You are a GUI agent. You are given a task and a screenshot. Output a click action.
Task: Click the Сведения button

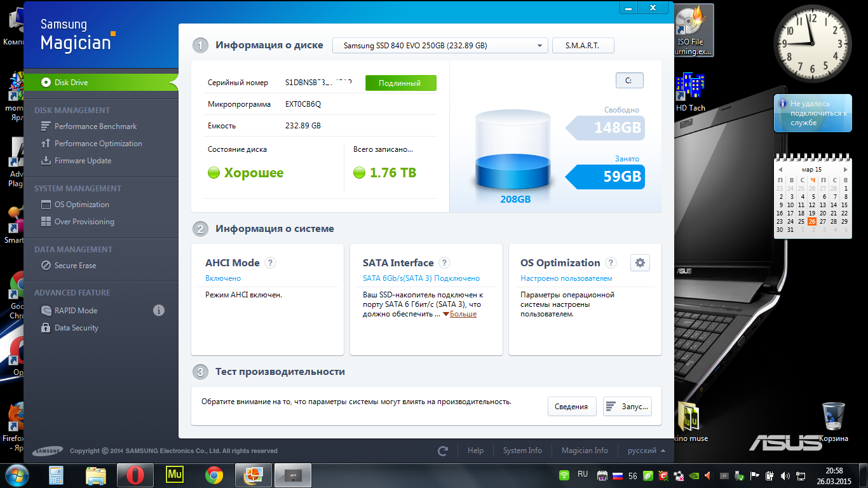tap(571, 407)
